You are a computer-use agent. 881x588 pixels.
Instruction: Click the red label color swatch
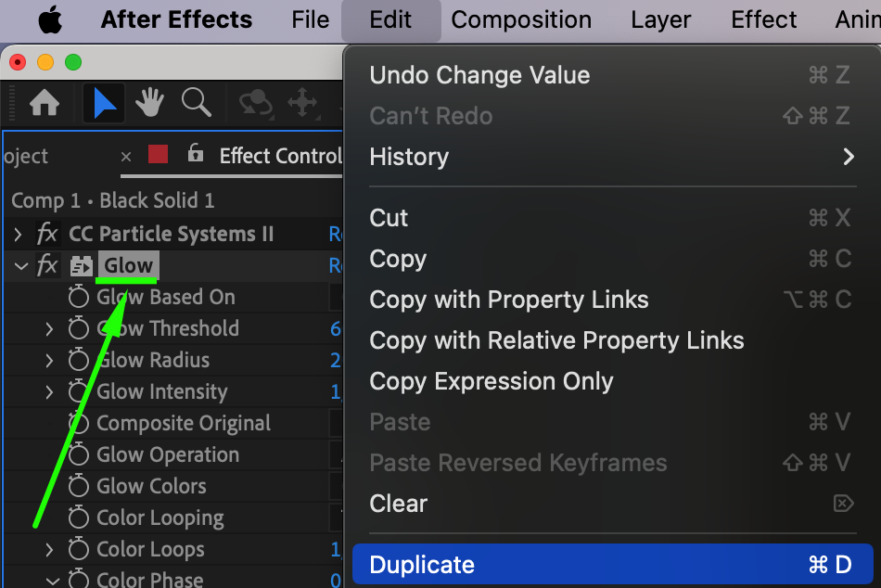(159, 154)
